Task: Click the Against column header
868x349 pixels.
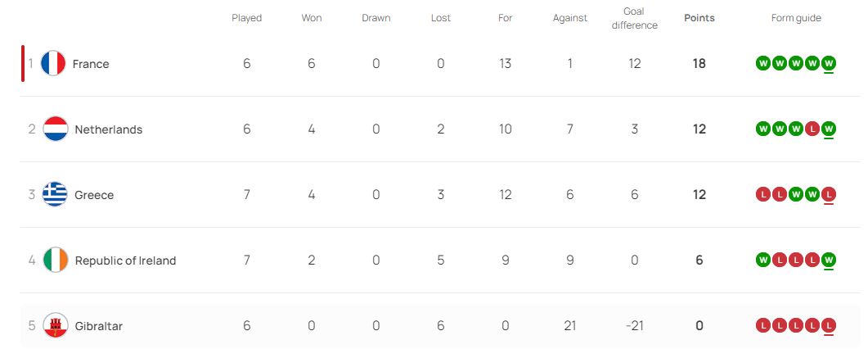Action: pyautogui.click(x=569, y=18)
